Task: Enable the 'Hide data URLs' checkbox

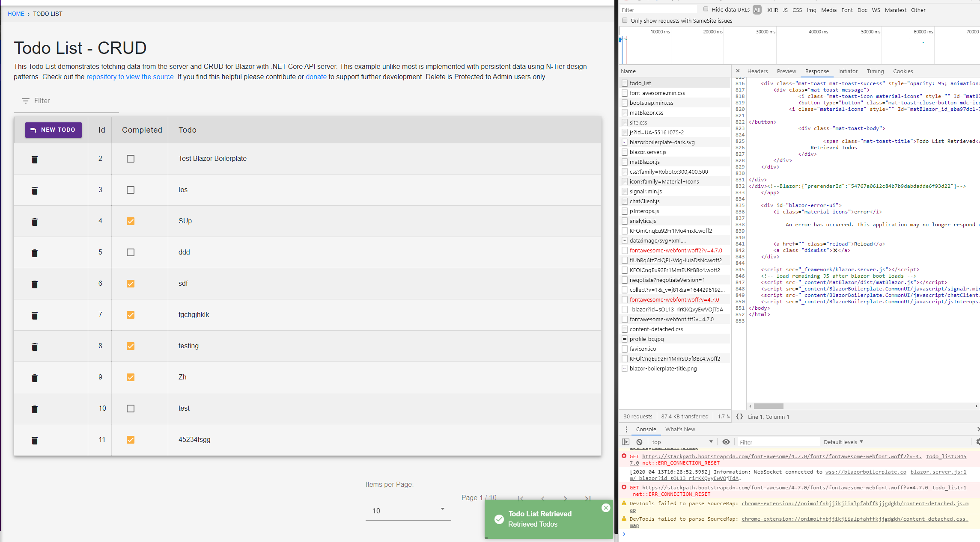Action: [706, 9]
